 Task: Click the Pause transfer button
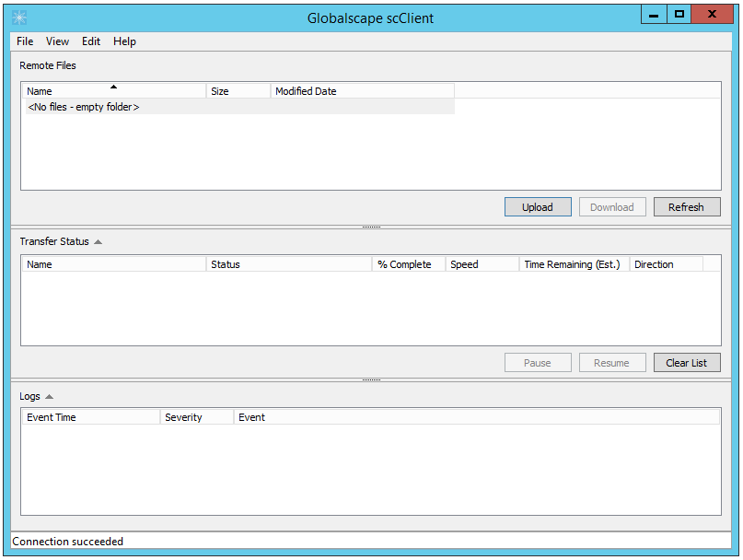538,363
